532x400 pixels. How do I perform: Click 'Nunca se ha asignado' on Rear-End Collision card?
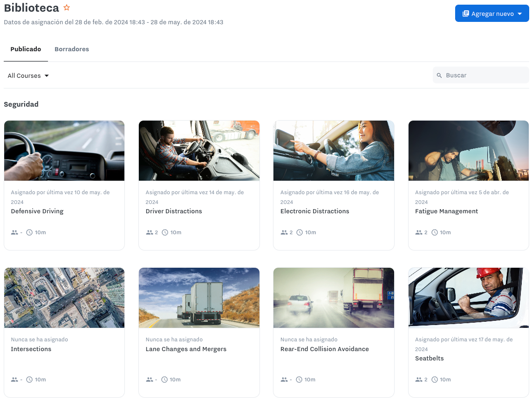[x=309, y=339]
